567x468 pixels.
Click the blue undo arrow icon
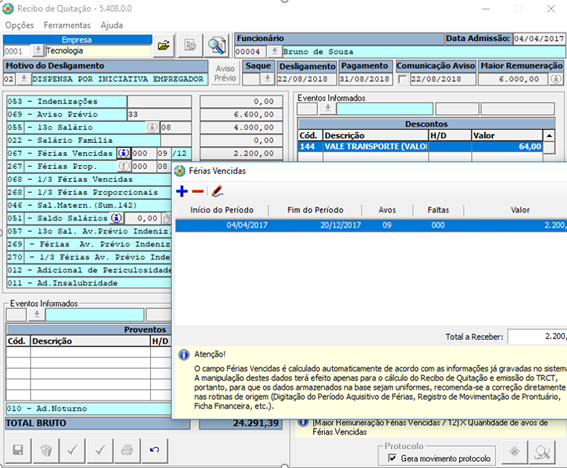154,450
